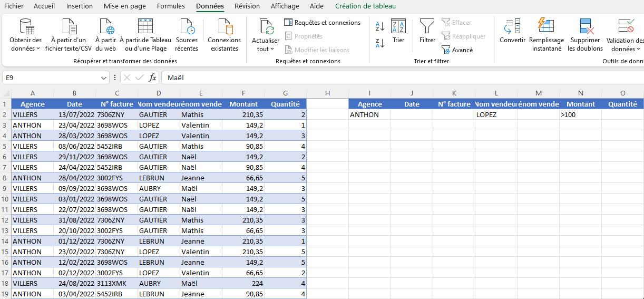
Task: Click the select-all corner of the grid
Action: tap(5, 93)
